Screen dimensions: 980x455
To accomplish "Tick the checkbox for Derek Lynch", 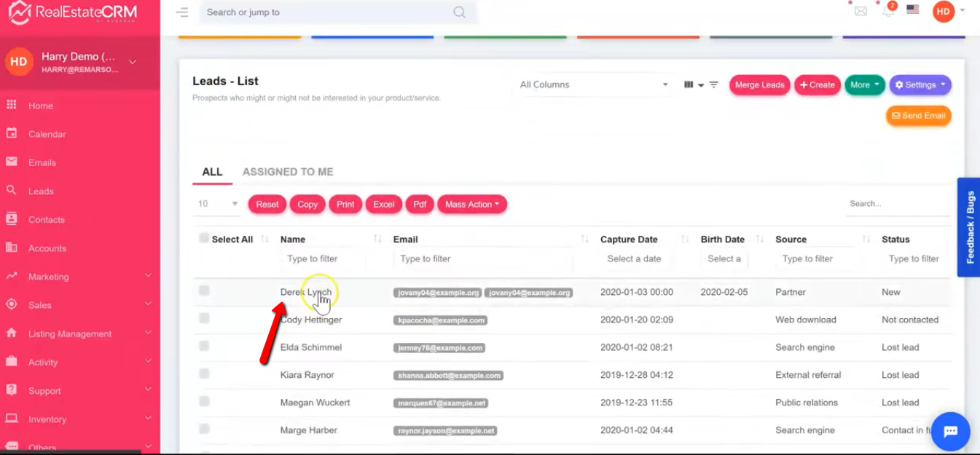I will [x=204, y=291].
